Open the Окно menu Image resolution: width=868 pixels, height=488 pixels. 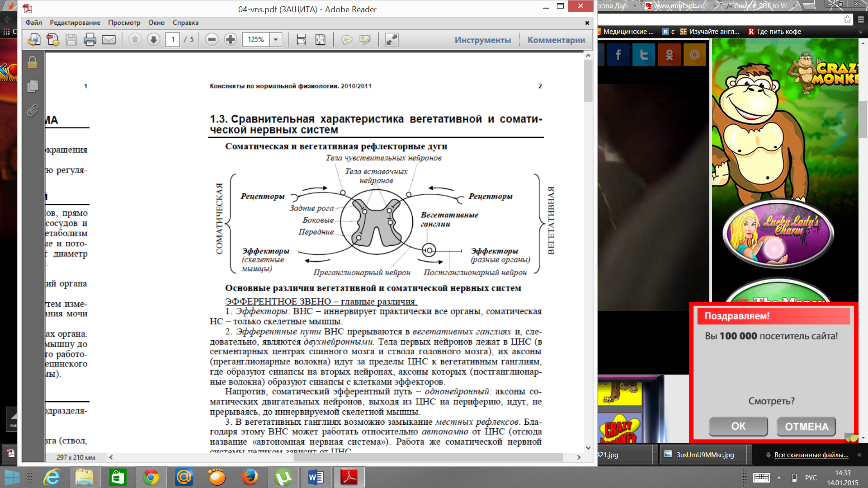pos(156,23)
